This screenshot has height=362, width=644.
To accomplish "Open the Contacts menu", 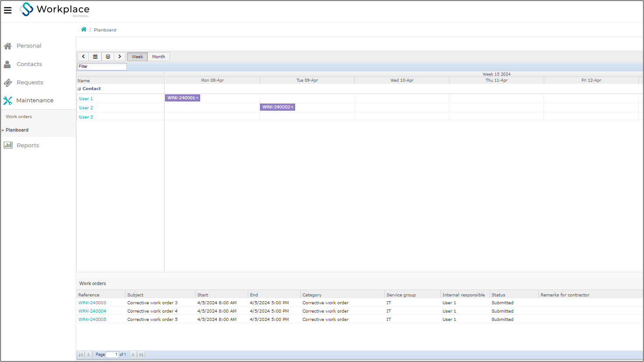I will click(29, 64).
